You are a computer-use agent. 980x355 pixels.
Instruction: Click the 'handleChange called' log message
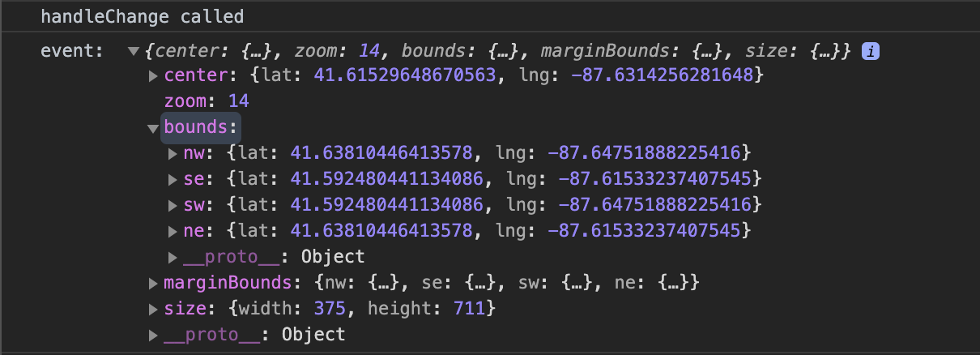[x=142, y=16]
